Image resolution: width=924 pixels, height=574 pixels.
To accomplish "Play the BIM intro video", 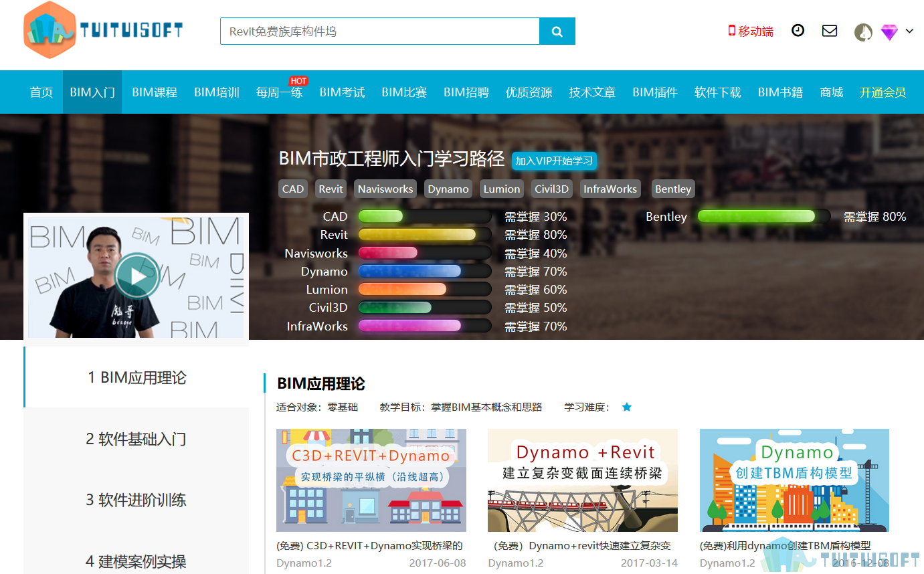I will point(136,276).
